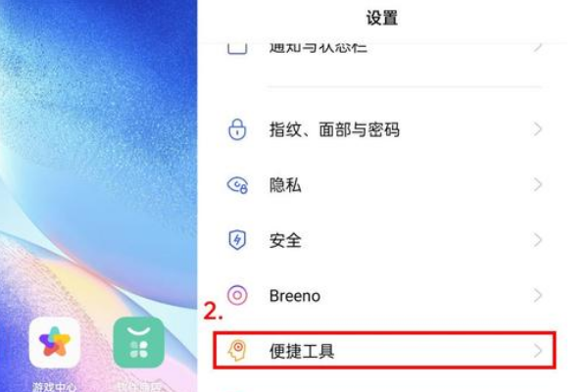Open the Game Center star app

[x=55, y=342]
